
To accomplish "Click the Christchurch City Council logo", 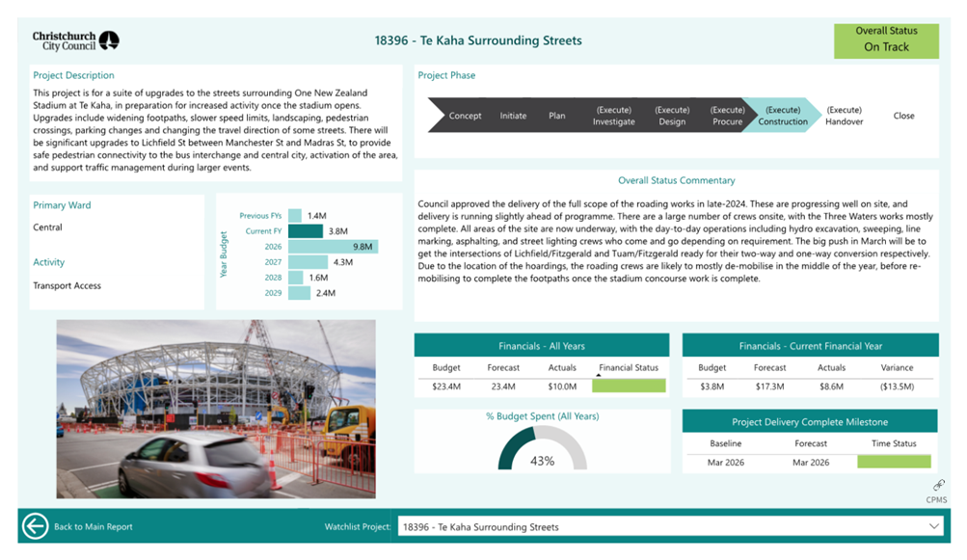I will point(76,40).
